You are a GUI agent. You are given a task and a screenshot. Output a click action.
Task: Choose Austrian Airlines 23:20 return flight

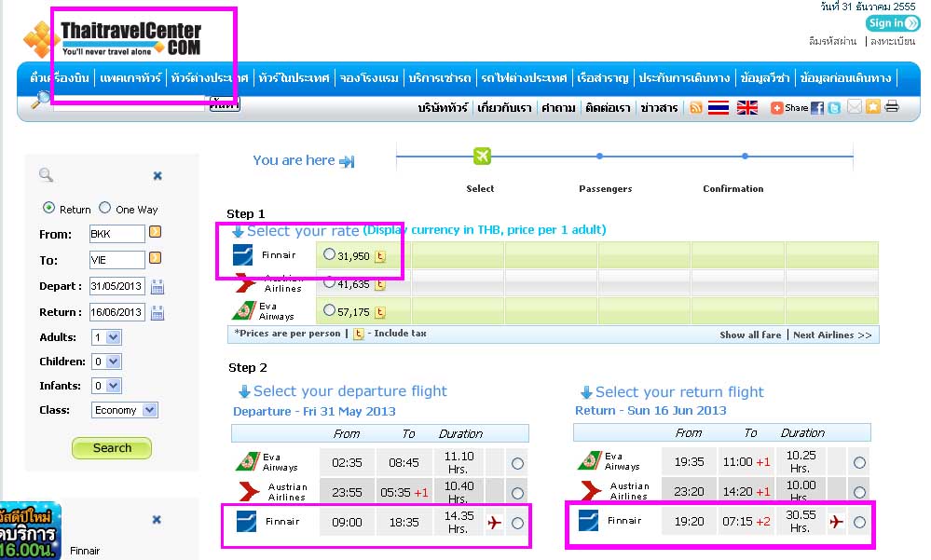pos(859,492)
